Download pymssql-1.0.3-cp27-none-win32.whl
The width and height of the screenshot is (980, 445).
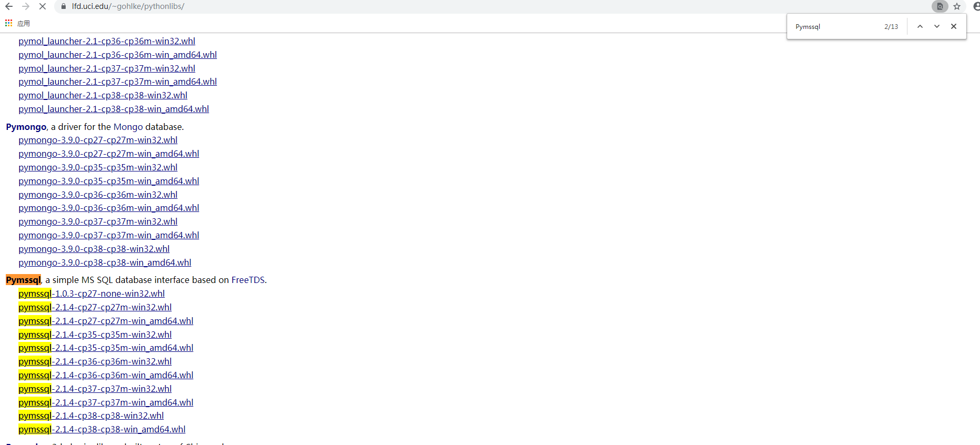pyautogui.click(x=91, y=294)
